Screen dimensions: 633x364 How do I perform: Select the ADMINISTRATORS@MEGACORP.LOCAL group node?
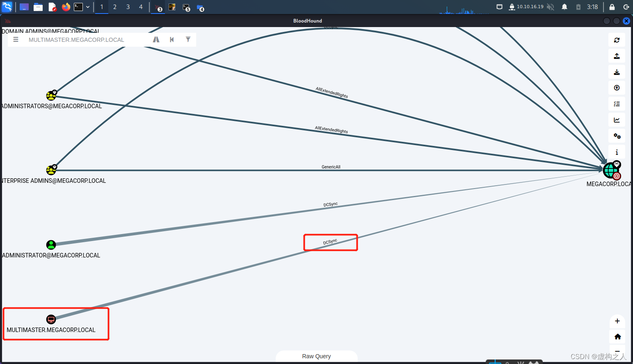(x=51, y=96)
